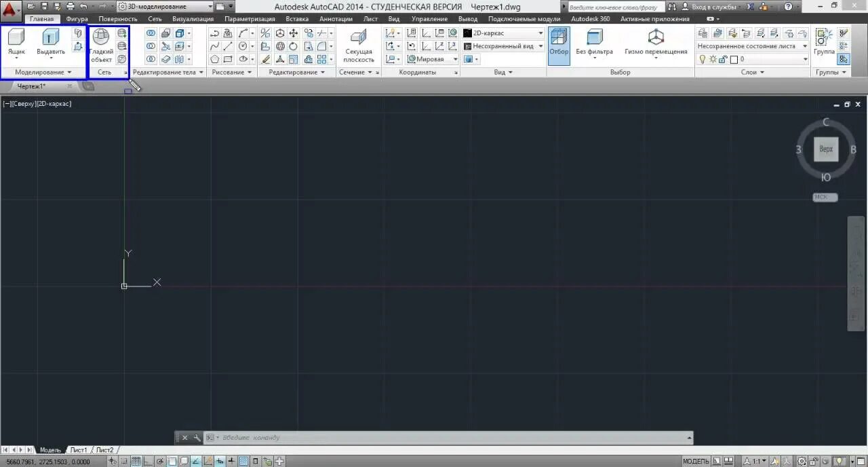Viewport: 868px width, 467px height.
Task: Select the Rectangle tool in Рисование panel
Action: (x=228, y=59)
